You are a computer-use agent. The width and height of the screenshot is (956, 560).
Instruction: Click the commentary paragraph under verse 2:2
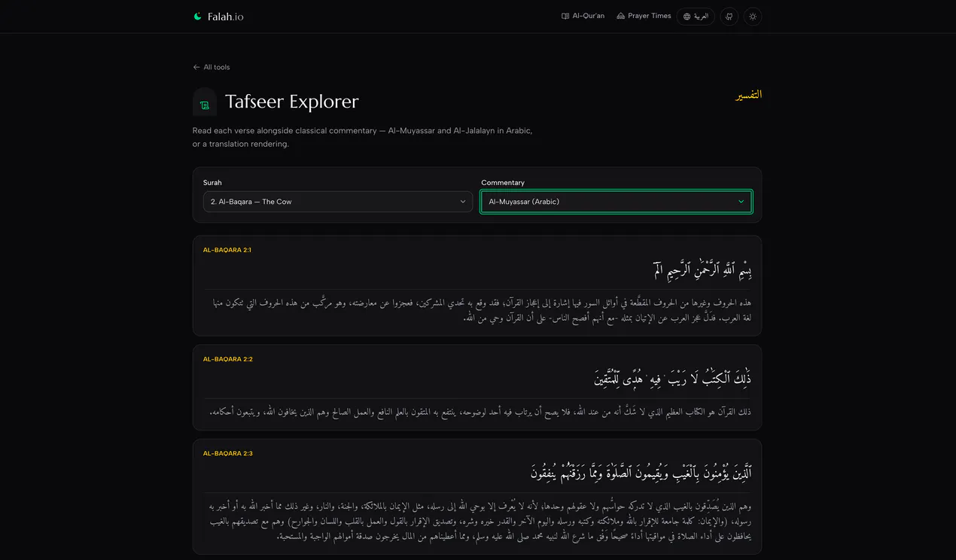(x=480, y=412)
